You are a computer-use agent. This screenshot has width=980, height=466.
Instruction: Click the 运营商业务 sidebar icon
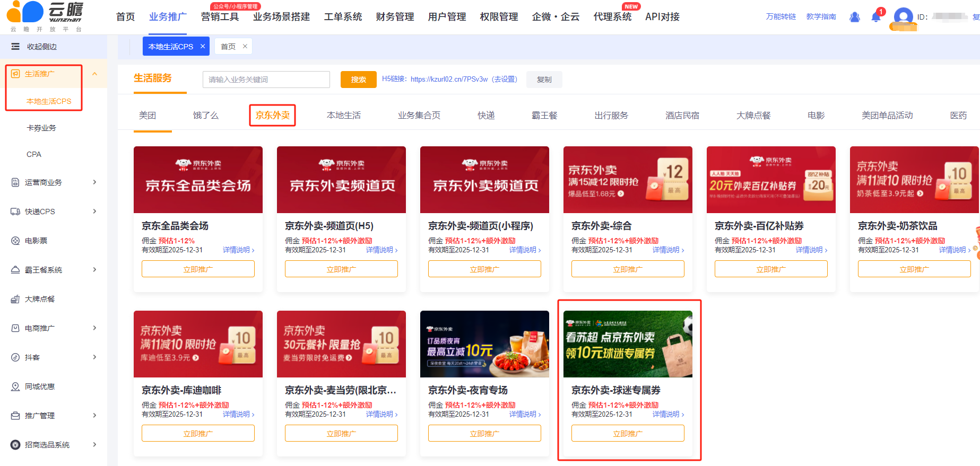[x=15, y=182]
